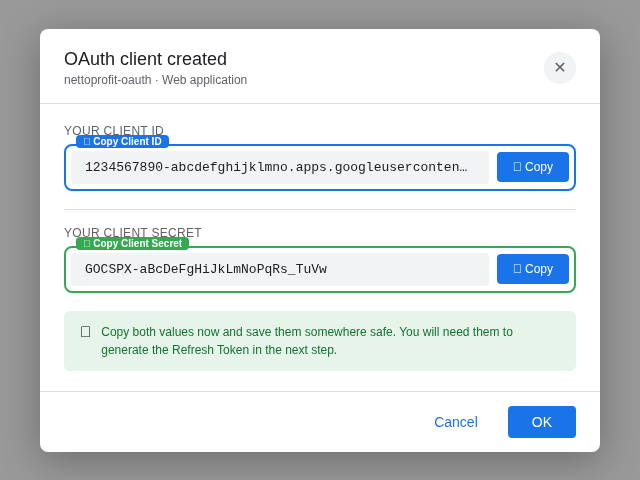Select the client ID text field
Screen dimensions: 640x480
coord(280,167)
